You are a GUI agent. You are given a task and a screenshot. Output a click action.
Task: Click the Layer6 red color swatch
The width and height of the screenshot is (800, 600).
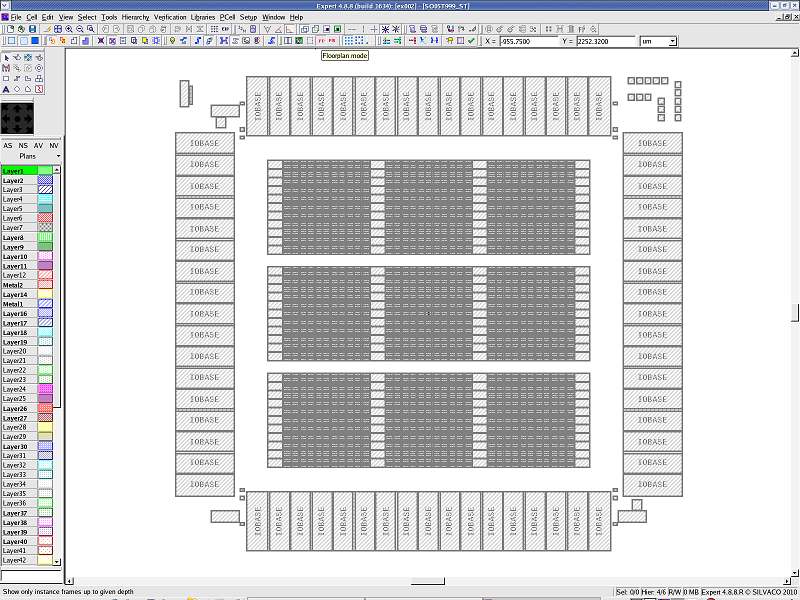point(45,218)
